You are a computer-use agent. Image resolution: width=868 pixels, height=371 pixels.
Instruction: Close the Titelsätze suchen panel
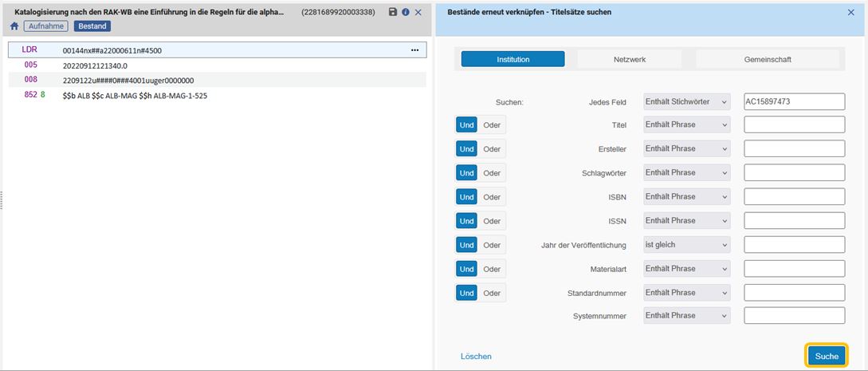850,12
